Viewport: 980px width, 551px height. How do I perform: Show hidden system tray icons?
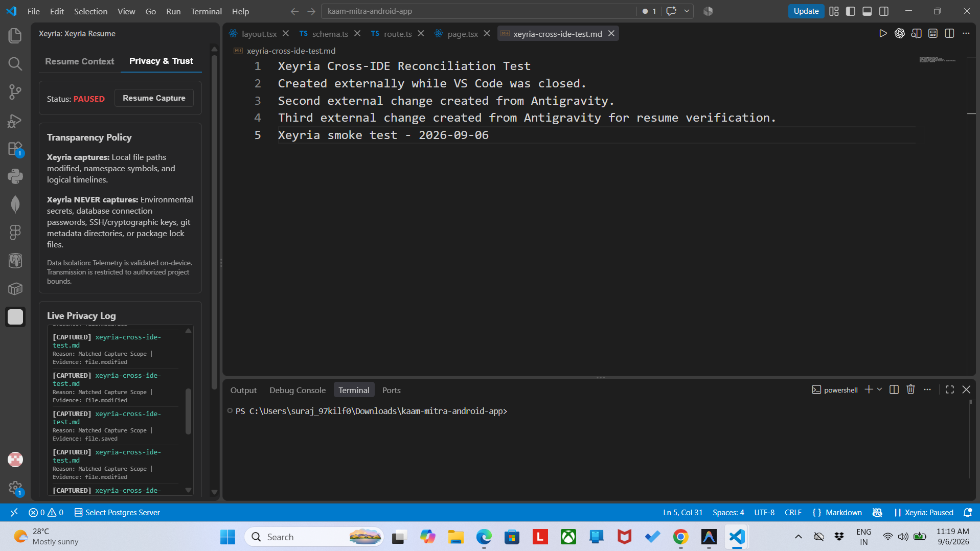pos(798,537)
